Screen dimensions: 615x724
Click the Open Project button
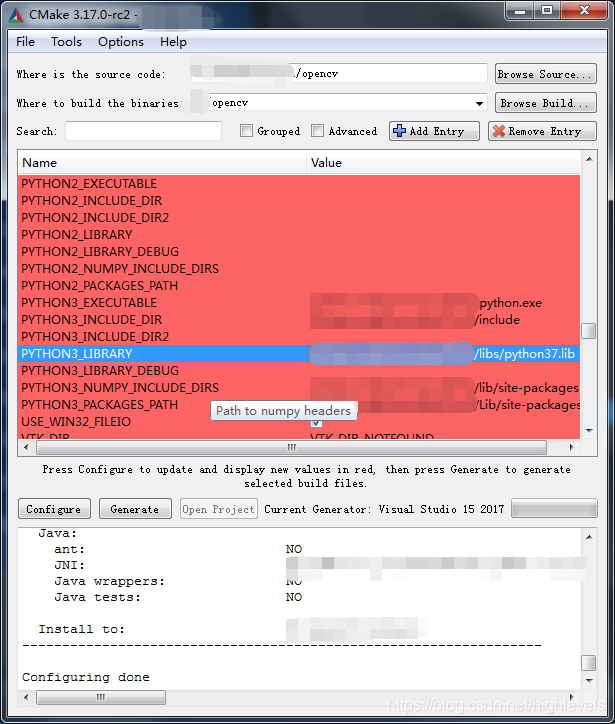tap(218, 509)
